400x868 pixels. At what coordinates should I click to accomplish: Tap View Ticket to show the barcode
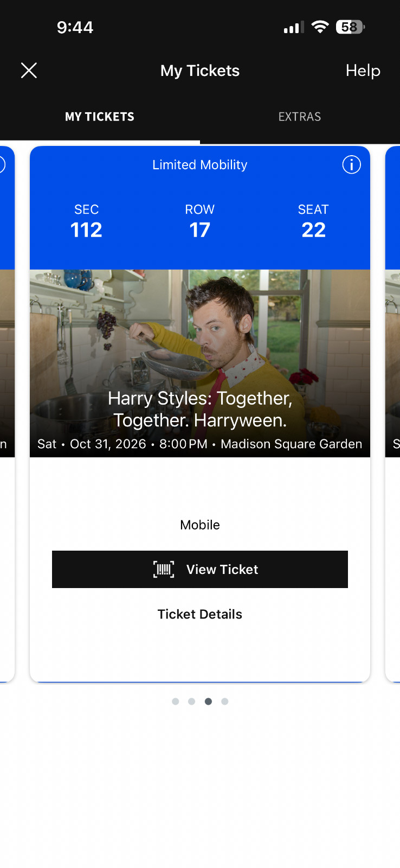199,569
